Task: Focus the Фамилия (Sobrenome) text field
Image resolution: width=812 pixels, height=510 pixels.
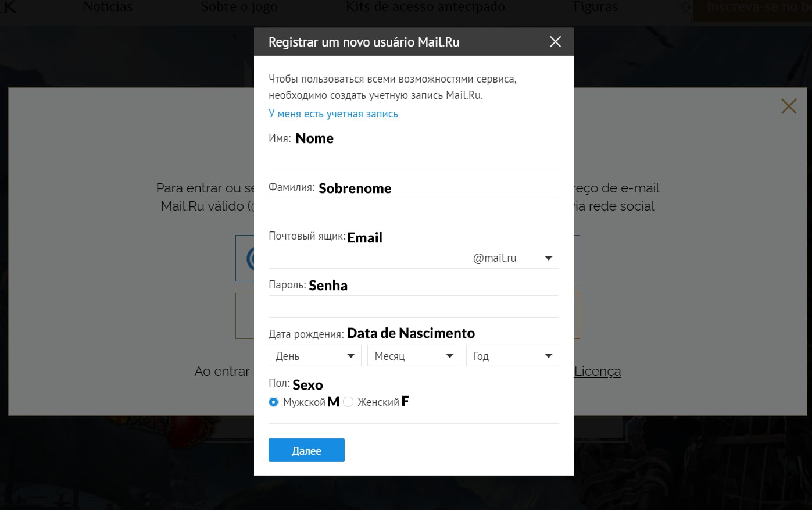Action: [x=413, y=208]
